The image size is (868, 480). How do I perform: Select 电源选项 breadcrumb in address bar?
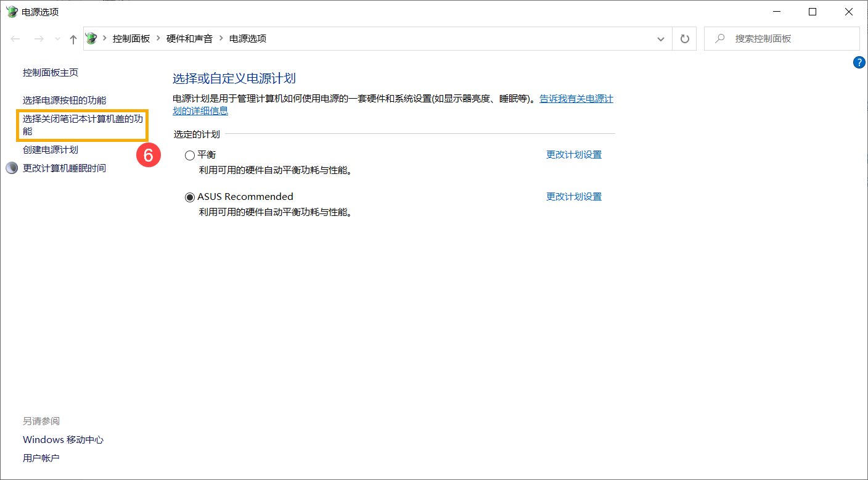coord(248,38)
